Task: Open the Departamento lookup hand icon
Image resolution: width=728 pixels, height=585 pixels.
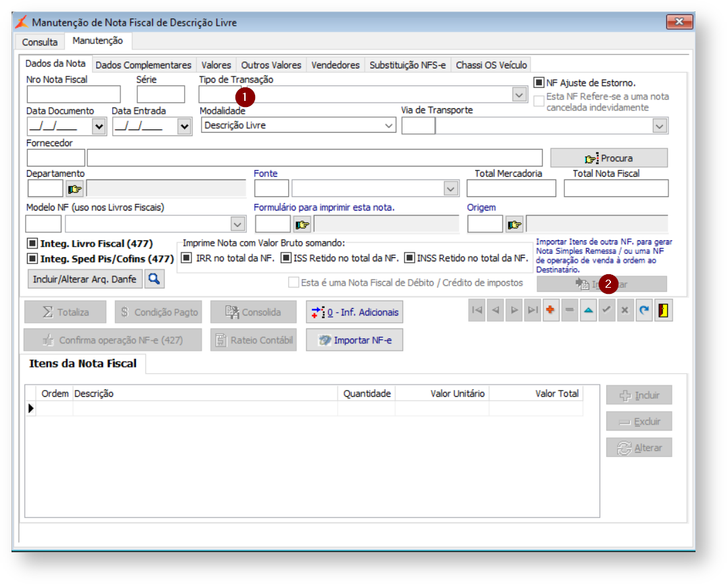Action: 74,189
